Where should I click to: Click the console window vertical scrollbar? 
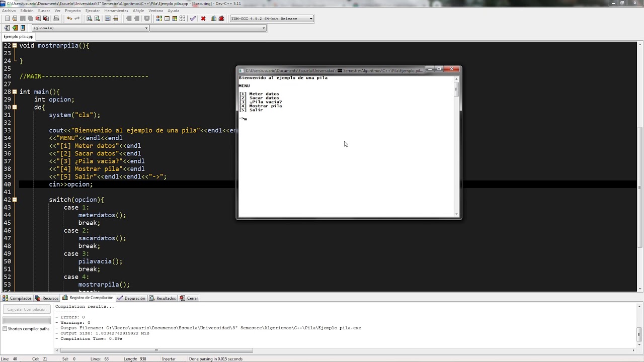coord(457,146)
